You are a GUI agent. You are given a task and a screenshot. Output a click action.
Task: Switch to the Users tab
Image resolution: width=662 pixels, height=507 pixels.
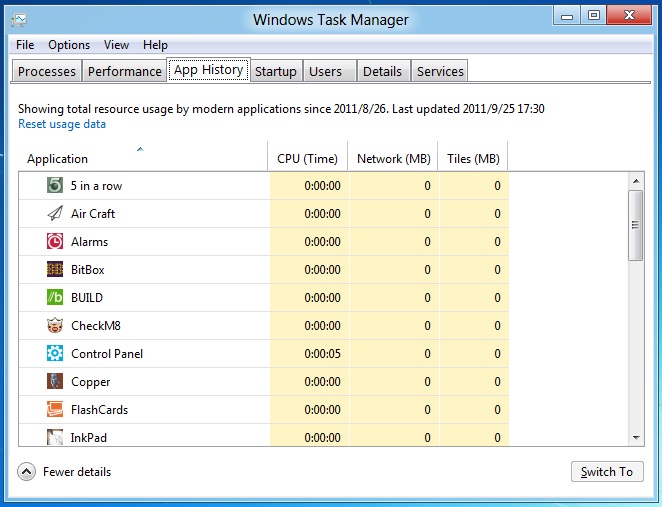(330, 71)
